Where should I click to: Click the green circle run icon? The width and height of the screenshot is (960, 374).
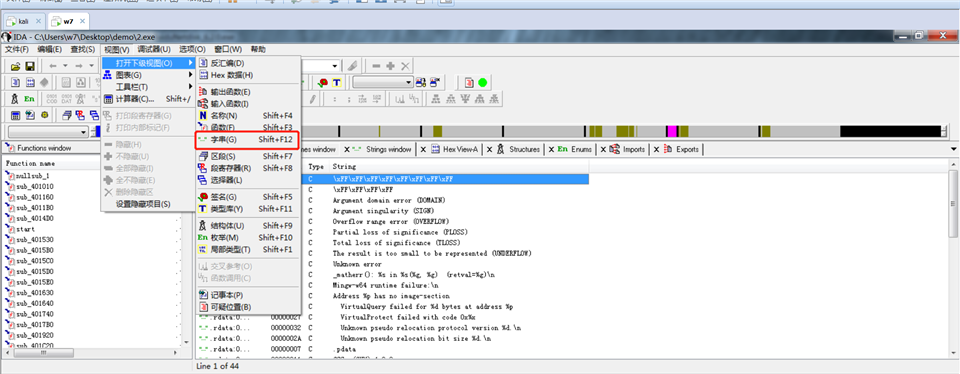(x=482, y=83)
